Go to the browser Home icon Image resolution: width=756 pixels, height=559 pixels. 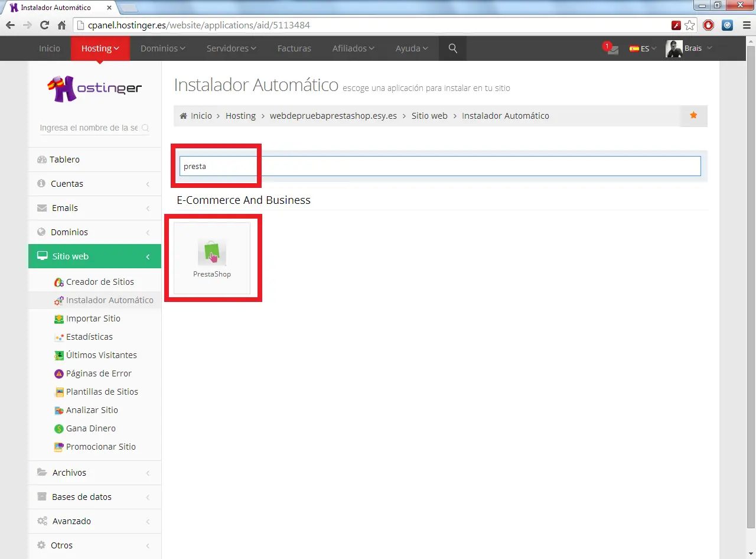coord(61,25)
